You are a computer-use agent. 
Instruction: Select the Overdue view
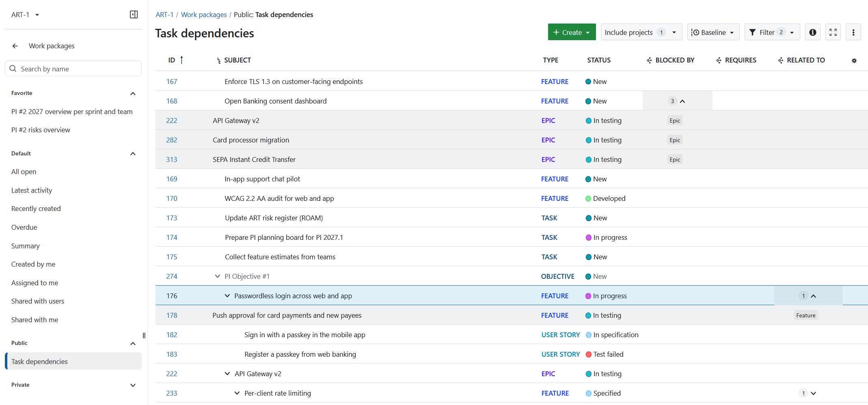point(24,227)
